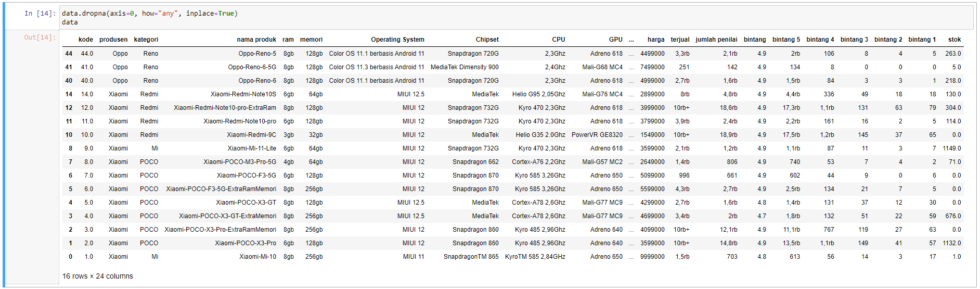
Task: Click the 'stok' column header
Action: [954, 40]
